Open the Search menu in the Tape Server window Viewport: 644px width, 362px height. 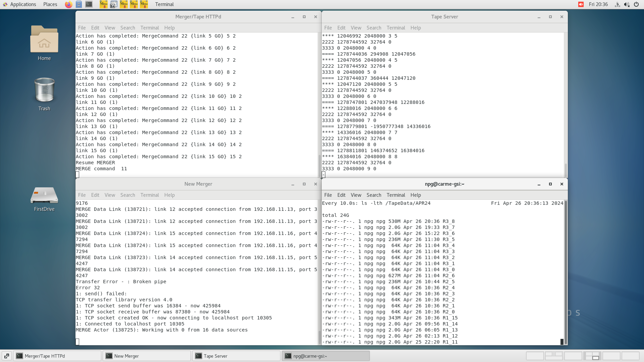tap(374, 28)
